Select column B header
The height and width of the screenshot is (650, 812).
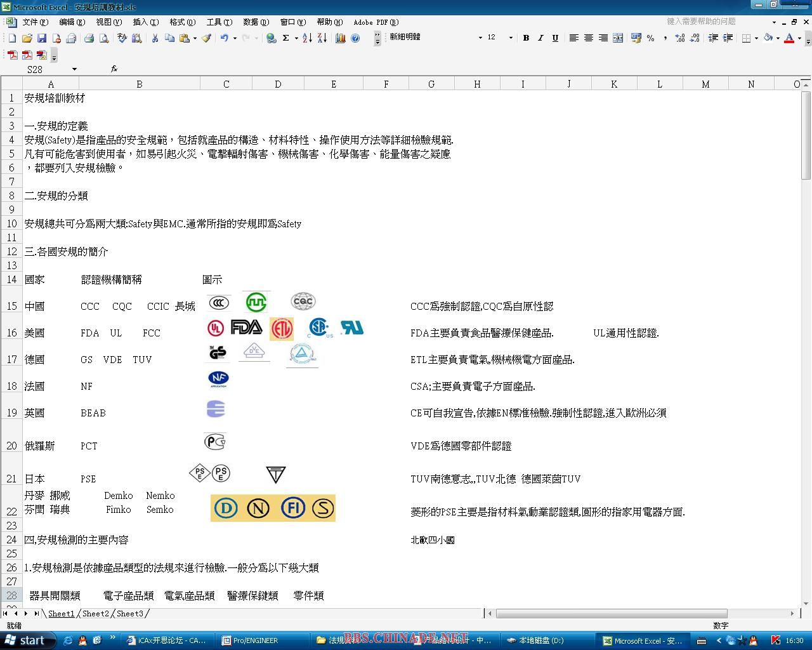coord(139,84)
